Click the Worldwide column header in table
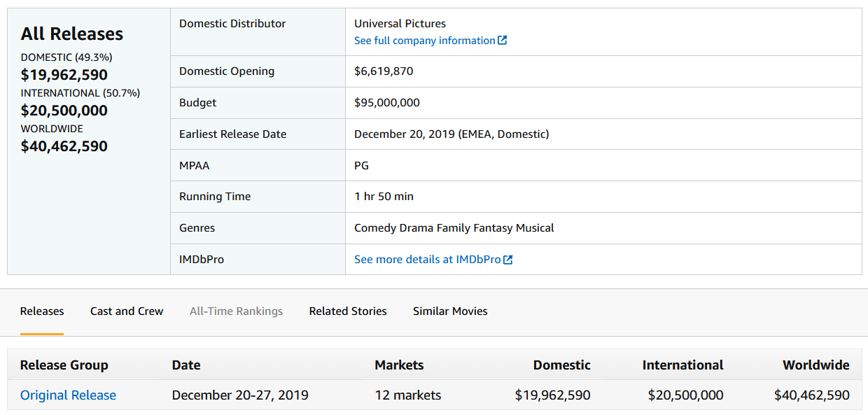This screenshot has width=868, height=415. 815,365
